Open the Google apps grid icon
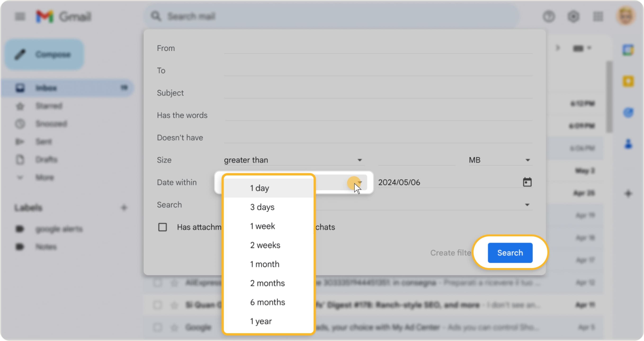Image resolution: width=644 pixels, height=341 pixels. tap(598, 17)
